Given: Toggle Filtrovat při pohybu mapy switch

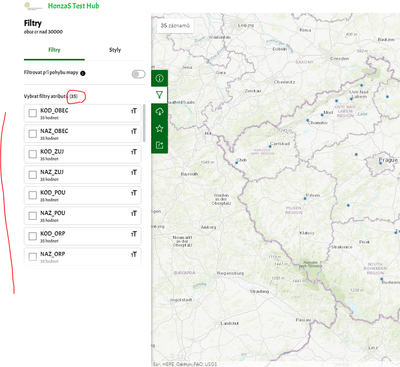Looking at the screenshot, I should [x=139, y=74].
